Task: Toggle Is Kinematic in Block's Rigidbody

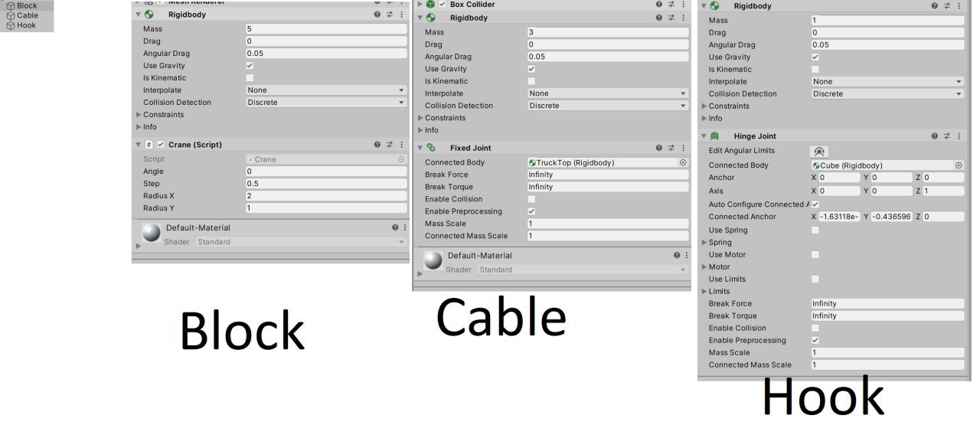Action: 250,78
